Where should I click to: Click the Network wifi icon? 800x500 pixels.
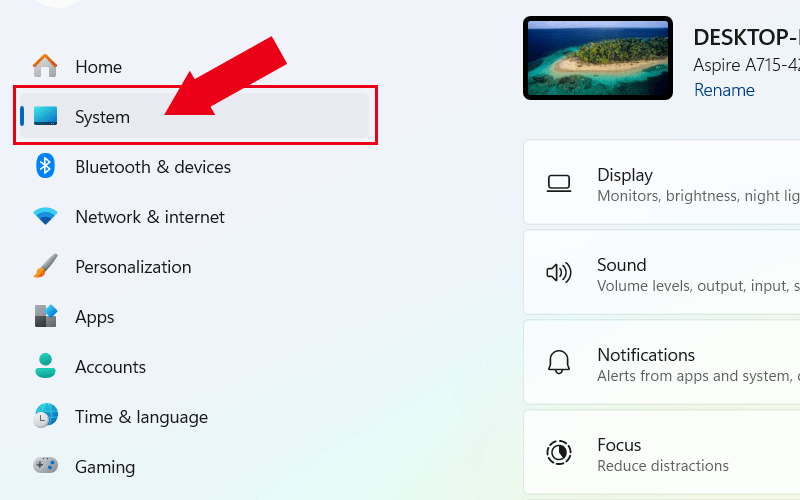[x=45, y=217]
